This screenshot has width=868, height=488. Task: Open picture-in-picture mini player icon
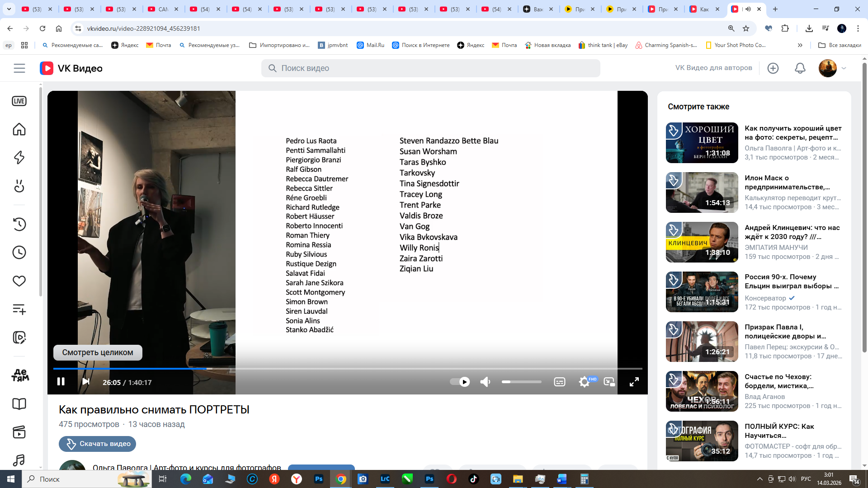tap(609, 382)
